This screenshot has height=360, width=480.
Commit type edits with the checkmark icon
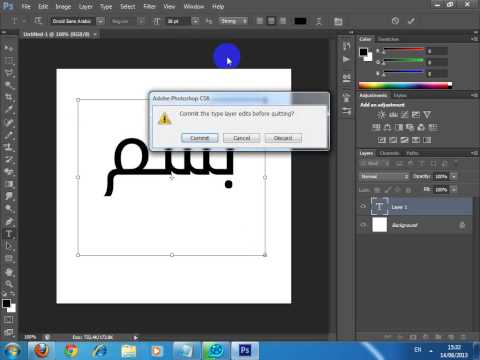tap(411, 21)
